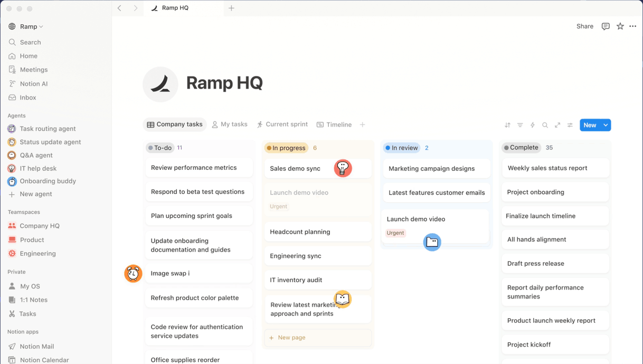Open the three-dot page menu
Viewport: 643px width, 364px height.
tap(633, 26)
